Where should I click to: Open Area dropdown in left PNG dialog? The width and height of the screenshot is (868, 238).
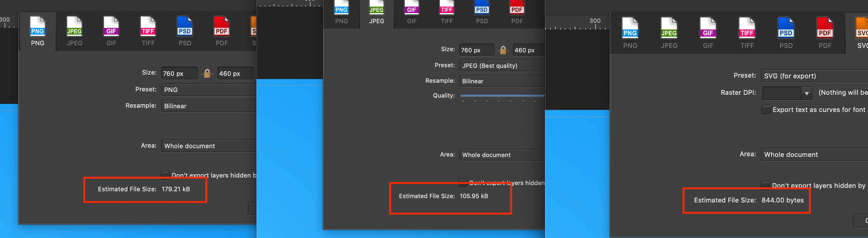(x=209, y=146)
